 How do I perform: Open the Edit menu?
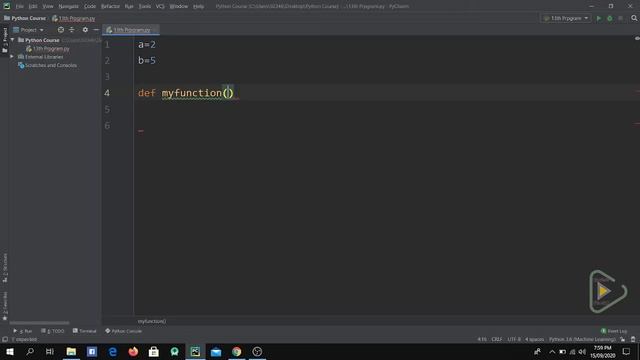pos(33,6)
